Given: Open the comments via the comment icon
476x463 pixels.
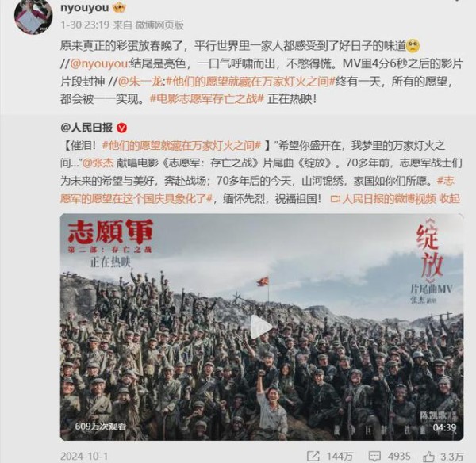Looking at the screenshot, I should [x=375, y=456].
